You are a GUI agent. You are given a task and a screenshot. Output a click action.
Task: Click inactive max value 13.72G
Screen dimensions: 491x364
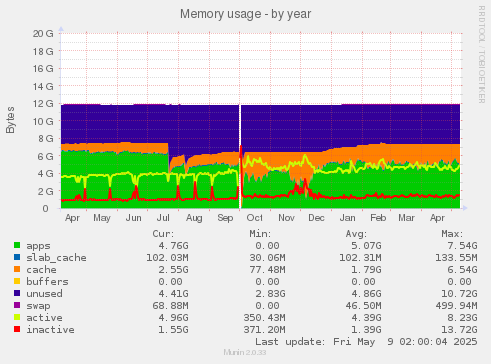point(459,330)
